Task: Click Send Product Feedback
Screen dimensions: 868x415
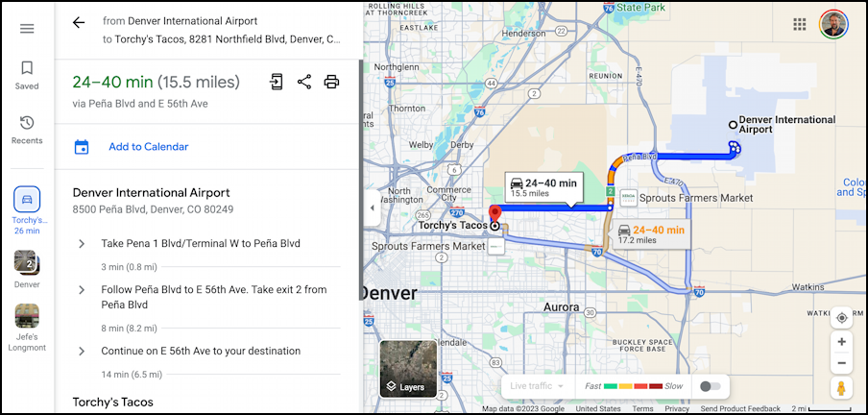Action: pyautogui.click(x=740, y=409)
